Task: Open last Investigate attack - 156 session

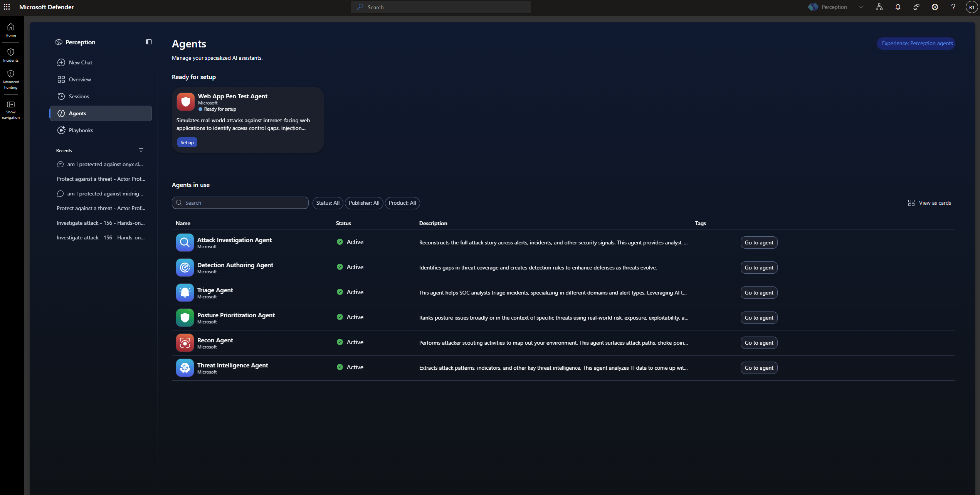Action: [101, 237]
